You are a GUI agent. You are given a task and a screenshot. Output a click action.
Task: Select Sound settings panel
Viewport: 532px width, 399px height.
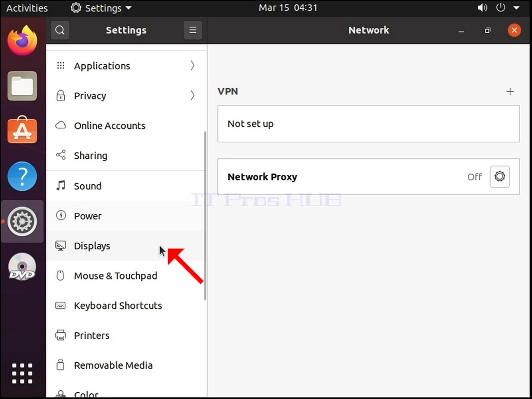coord(126,186)
